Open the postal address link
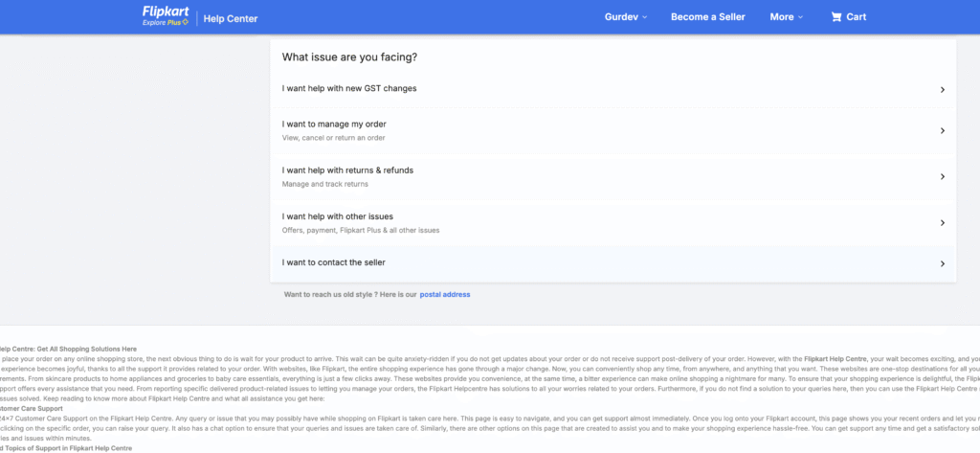This screenshot has width=980, height=453. click(445, 295)
